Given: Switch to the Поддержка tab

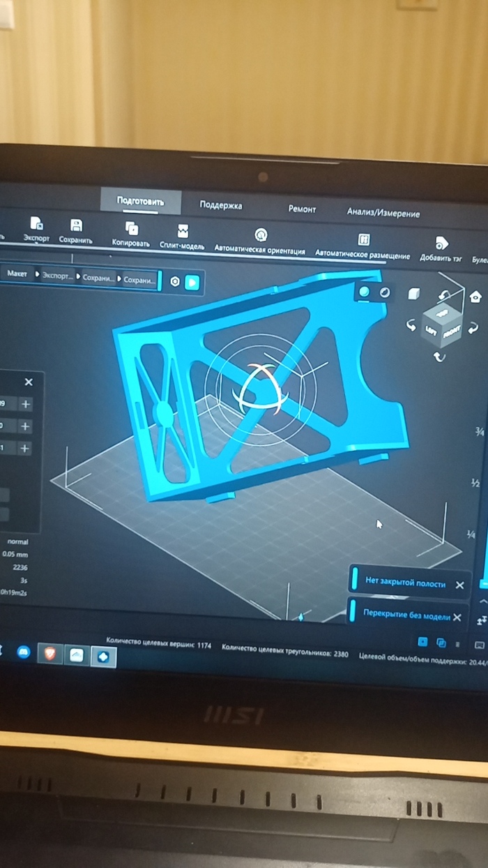Looking at the screenshot, I should click(x=220, y=205).
